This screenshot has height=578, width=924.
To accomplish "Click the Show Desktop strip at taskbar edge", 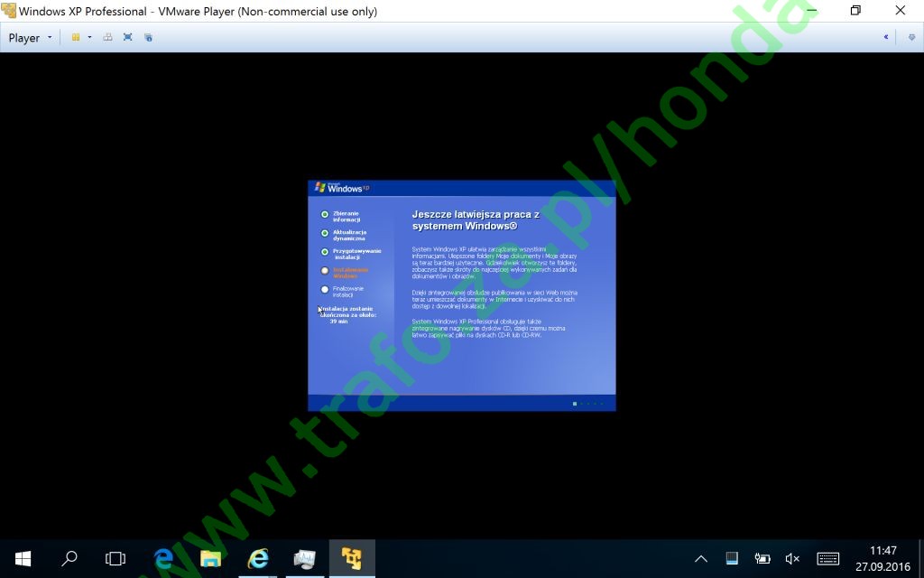I will click(921, 558).
